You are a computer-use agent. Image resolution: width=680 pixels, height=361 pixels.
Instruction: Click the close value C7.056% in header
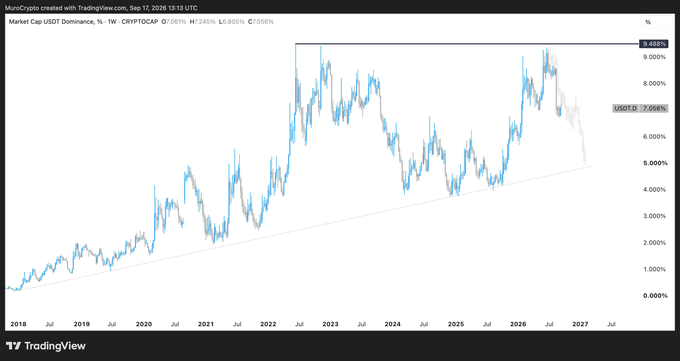pyautogui.click(x=261, y=22)
